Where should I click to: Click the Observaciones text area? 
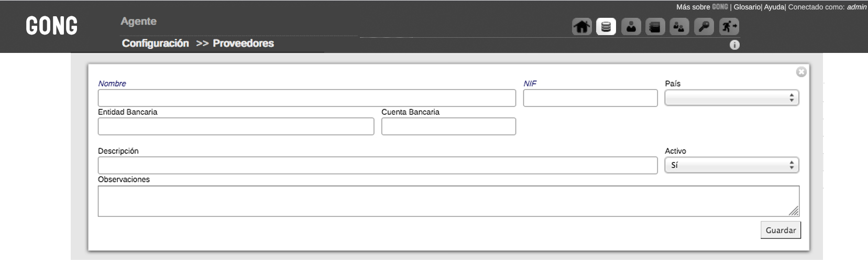448,201
